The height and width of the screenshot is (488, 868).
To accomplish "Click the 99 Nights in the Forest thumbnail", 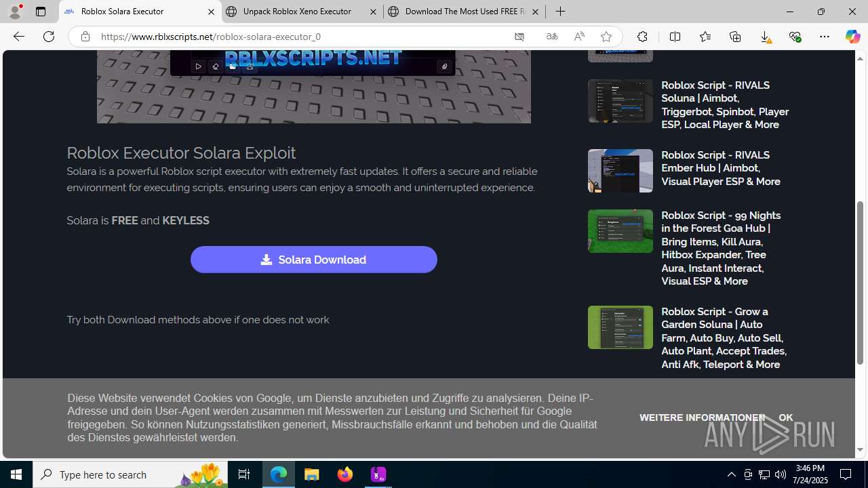I will (x=620, y=231).
